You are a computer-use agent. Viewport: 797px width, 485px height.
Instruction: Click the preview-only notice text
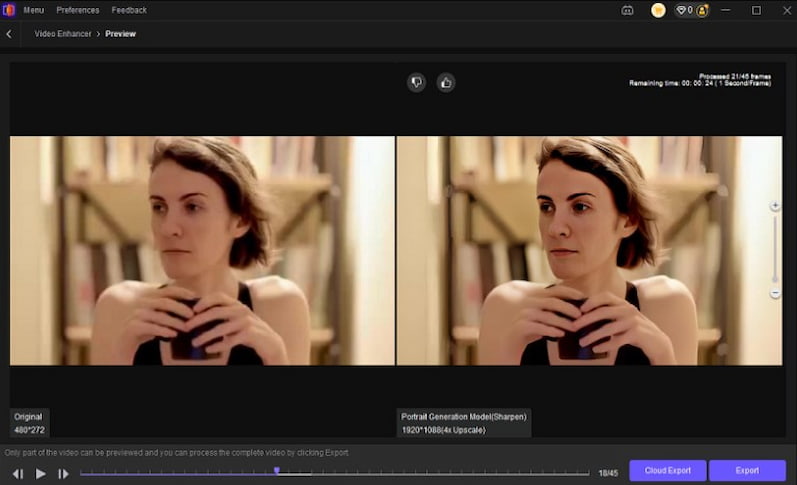[176, 452]
